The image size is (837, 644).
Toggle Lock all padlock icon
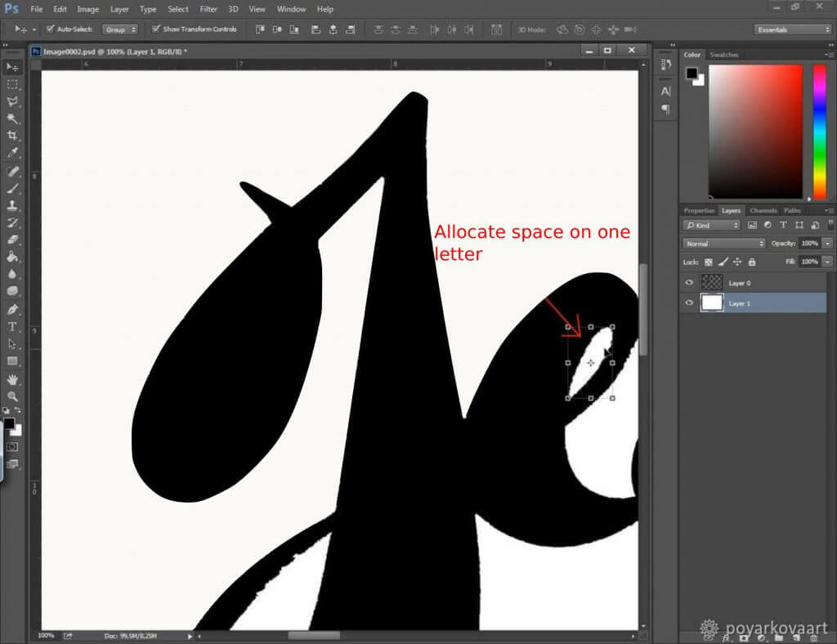[x=752, y=262]
